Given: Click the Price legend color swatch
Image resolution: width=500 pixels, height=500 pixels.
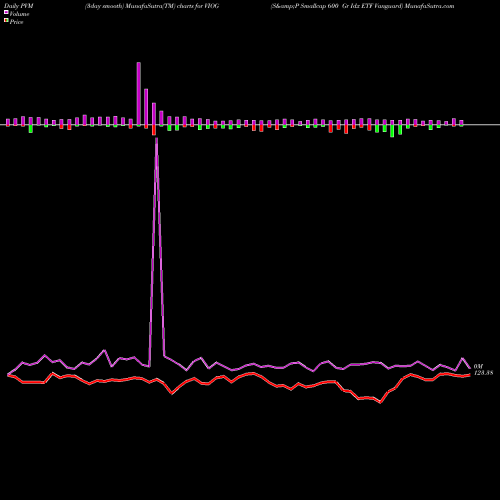Looking at the screenshot, I should pyautogui.click(x=6, y=21).
